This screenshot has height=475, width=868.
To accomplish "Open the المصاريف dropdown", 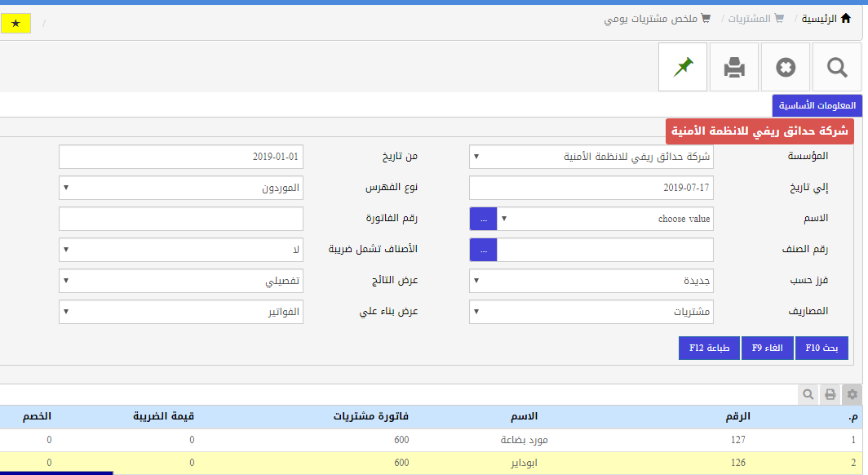I will click(x=591, y=312).
